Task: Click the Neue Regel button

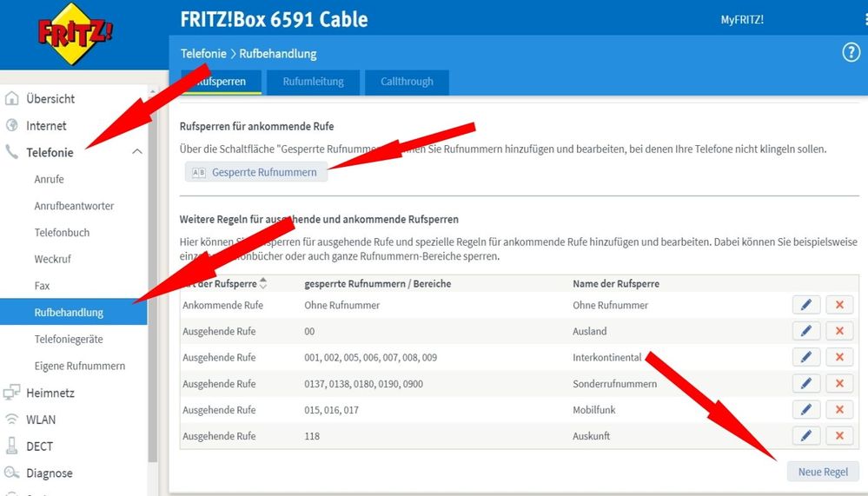Action: (x=823, y=472)
